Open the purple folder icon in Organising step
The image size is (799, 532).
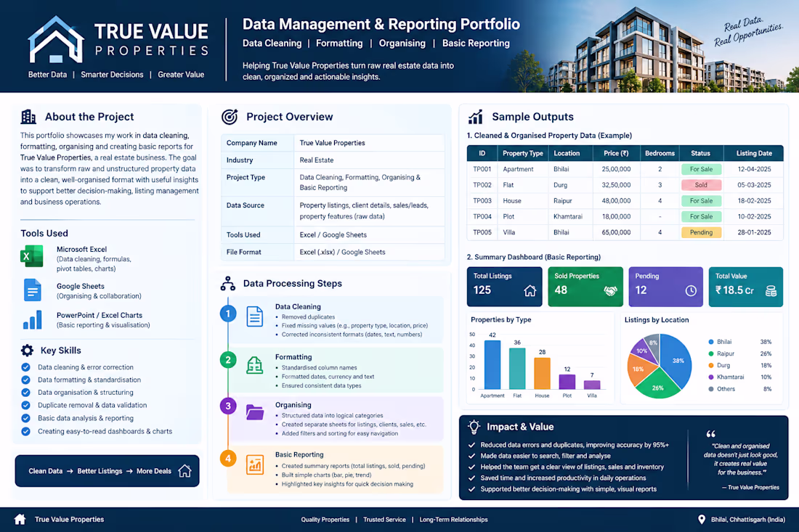(x=255, y=412)
